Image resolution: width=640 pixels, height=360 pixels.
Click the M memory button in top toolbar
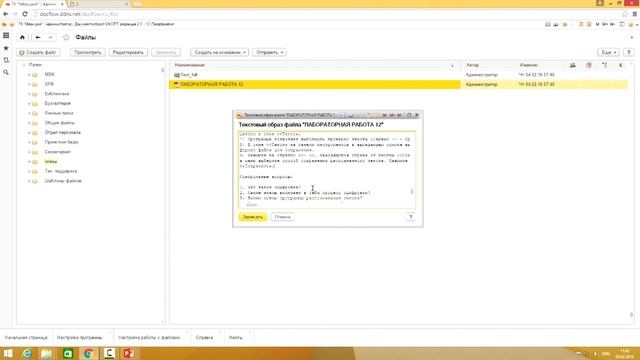point(597,24)
